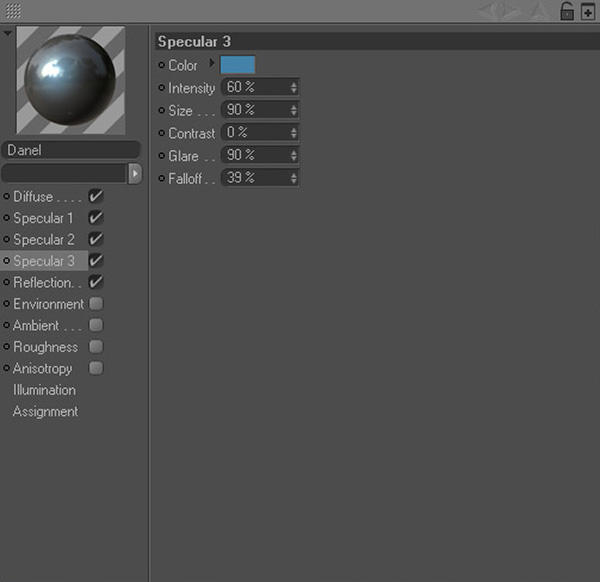Click the animation dot beside Color

point(161,65)
